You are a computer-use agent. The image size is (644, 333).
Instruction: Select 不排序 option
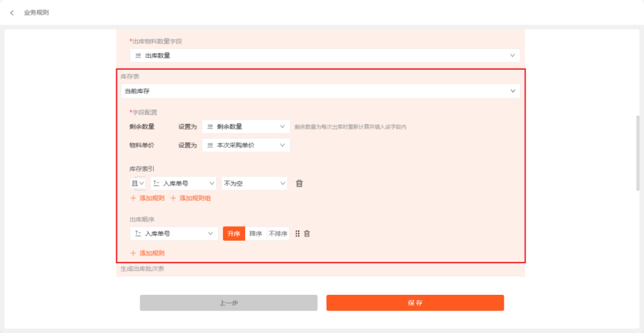click(278, 234)
